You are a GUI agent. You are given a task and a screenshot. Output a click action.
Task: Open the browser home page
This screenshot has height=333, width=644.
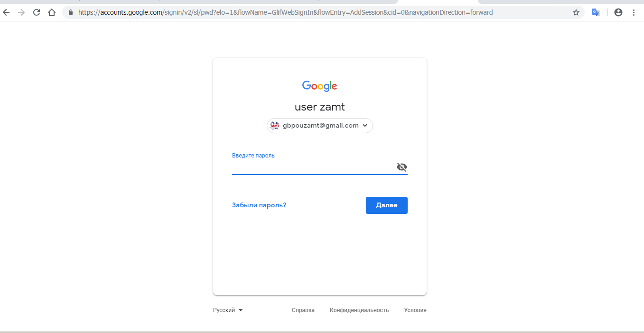tap(52, 12)
